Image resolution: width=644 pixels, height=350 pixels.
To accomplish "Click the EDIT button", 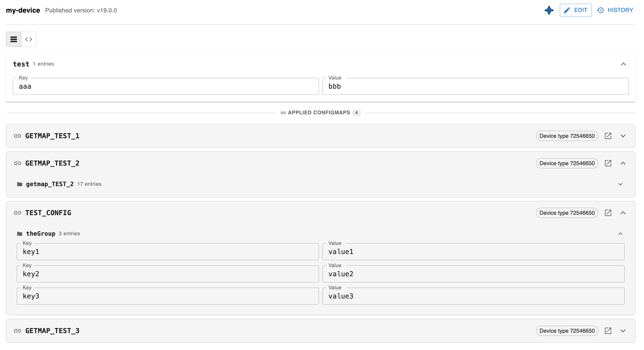I will tap(576, 10).
